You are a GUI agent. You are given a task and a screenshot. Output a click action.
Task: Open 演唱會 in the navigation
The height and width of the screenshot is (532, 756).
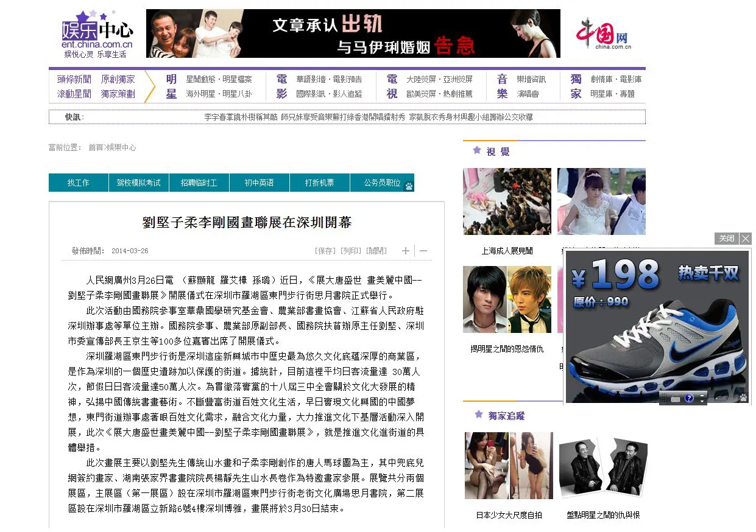click(x=528, y=94)
